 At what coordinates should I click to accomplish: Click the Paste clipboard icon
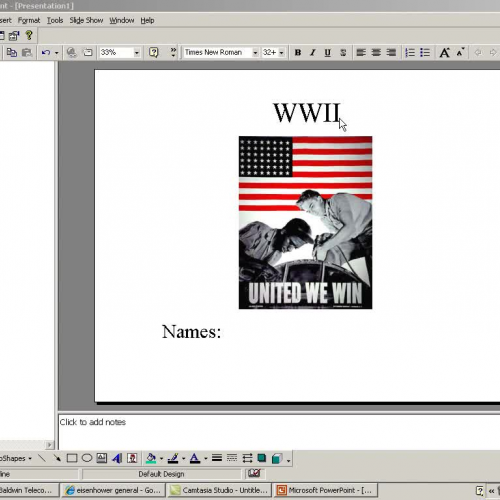[27, 53]
